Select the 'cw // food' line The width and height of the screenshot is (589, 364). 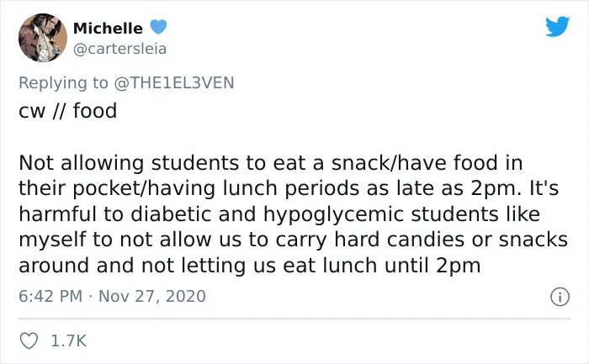pyautogui.click(x=68, y=111)
